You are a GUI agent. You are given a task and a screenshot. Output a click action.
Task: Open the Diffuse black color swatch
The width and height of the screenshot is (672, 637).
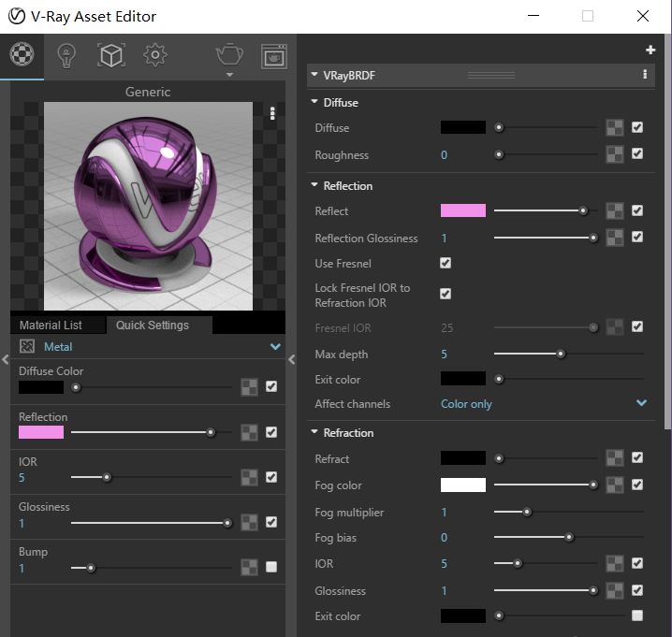(x=463, y=127)
